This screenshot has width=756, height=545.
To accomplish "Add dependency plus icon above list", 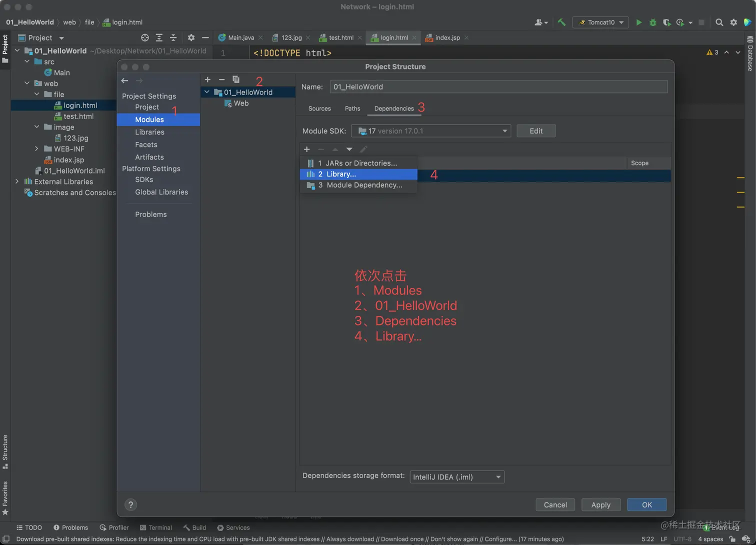I will coord(307,149).
